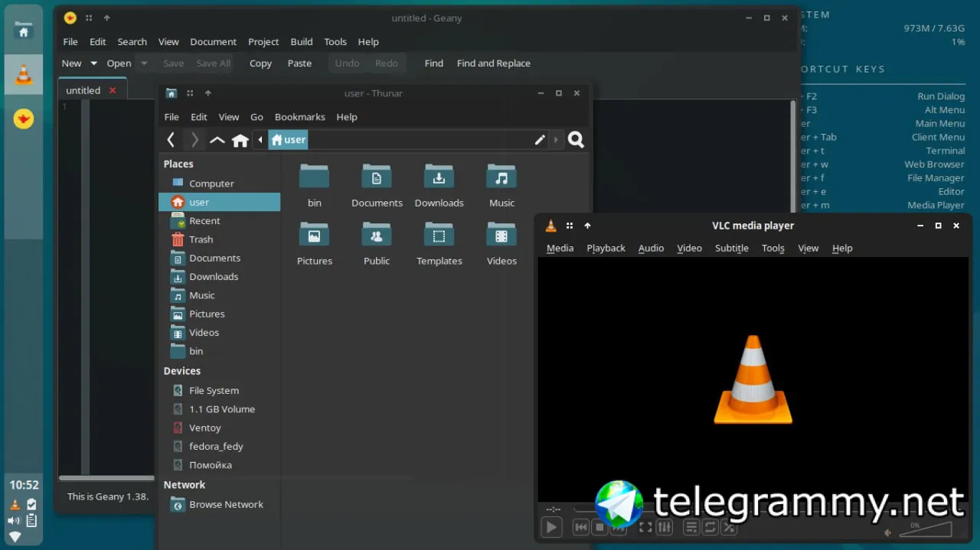Image resolution: width=980 pixels, height=550 pixels.
Task: Adjust the VLC volume slider
Action: tap(926, 529)
